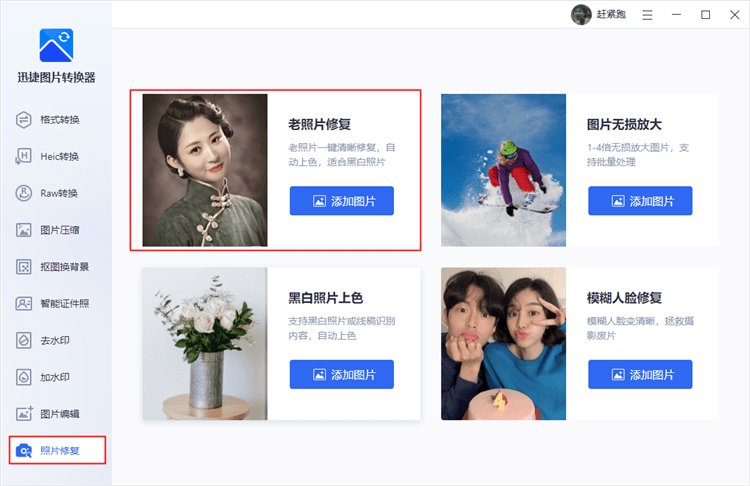Click the 迅捷图片转换器 app logo

(56, 45)
